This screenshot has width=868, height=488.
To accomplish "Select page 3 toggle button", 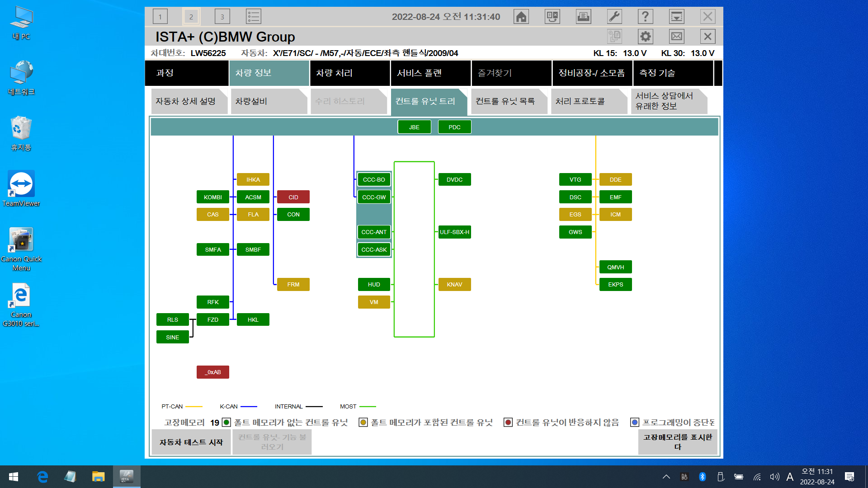I will (222, 17).
